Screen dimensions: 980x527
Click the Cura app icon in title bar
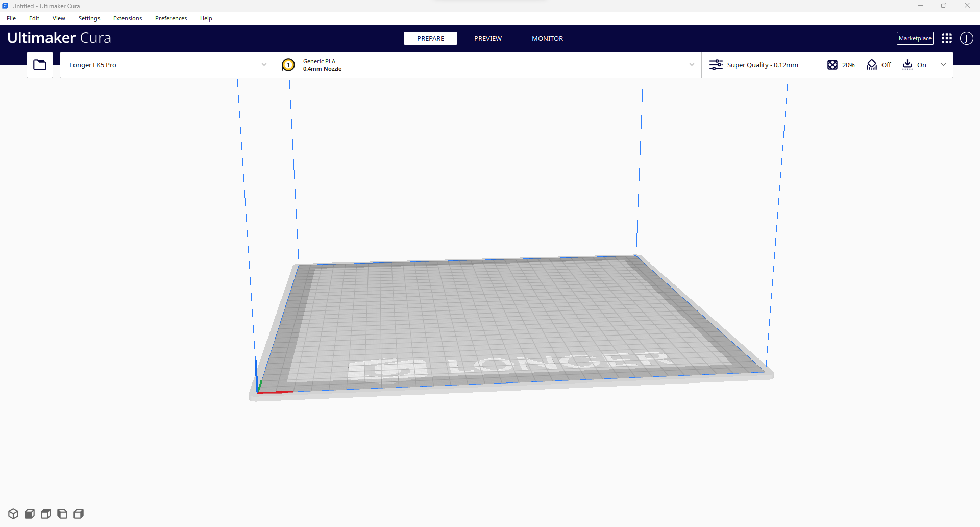coord(5,6)
